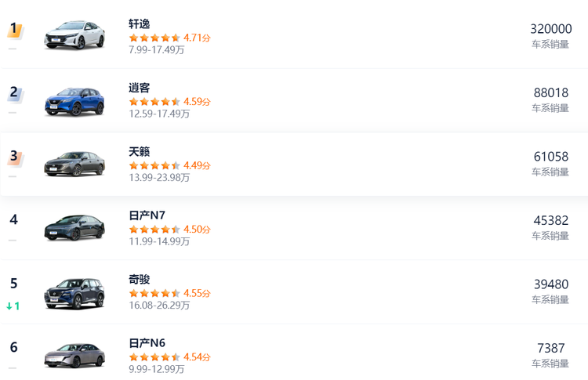Open the blue 逍客 car image
Image resolution: width=588 pixels, height=380 pixels.
[x=74, y=100]
